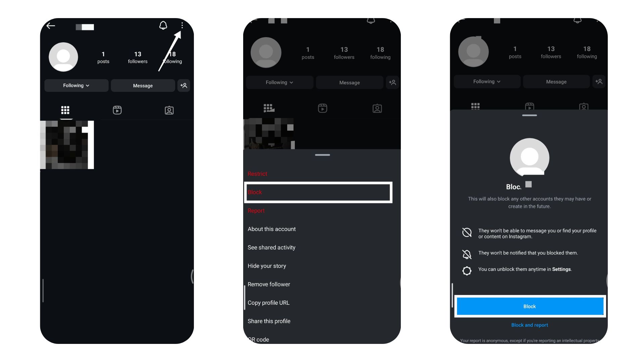Select Hide your story option

[267, 266]
